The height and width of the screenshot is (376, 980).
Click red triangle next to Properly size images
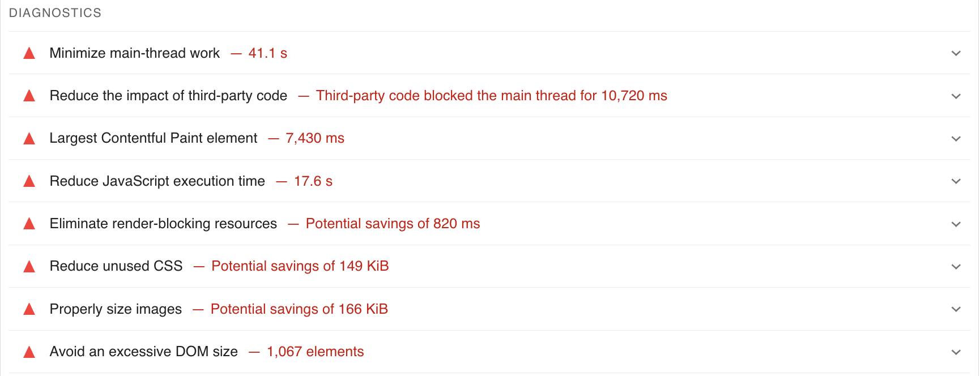pyautogui.click(x=29, y=309)
